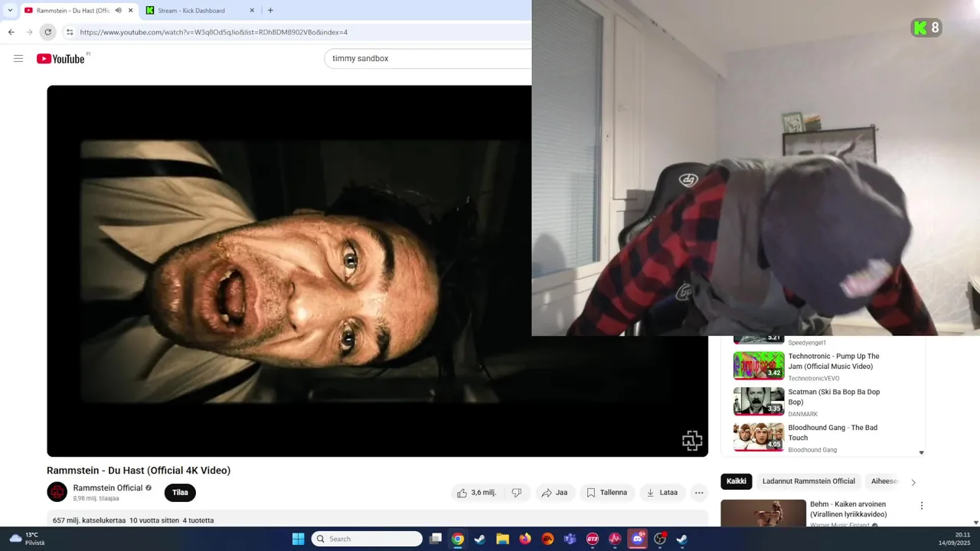Click Verified badge next to Rammstein Official
The image size is (980, 551).
149,487
